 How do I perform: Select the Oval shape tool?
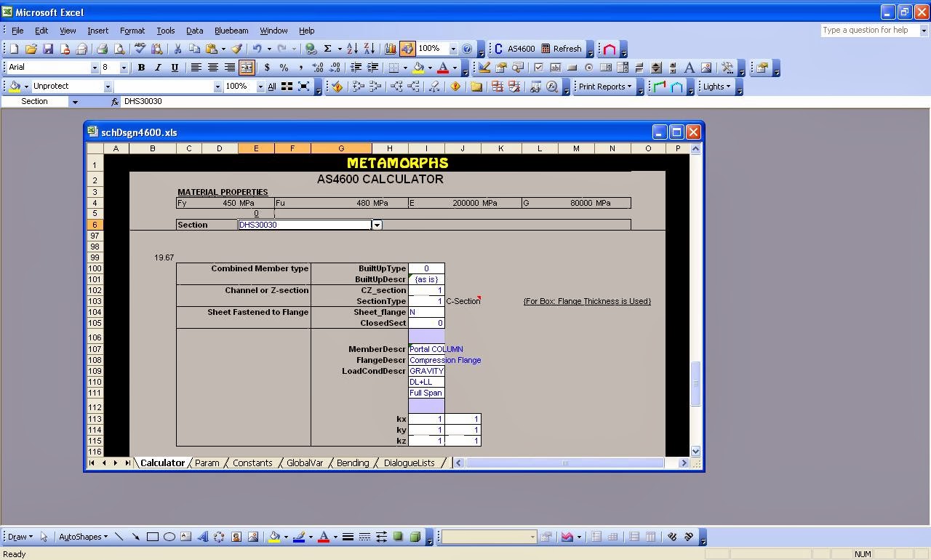[169, 537]
